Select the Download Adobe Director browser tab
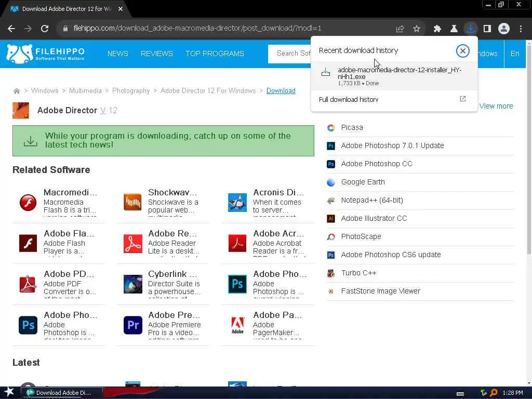The image size is (532, 399). [x=66, y=9]
